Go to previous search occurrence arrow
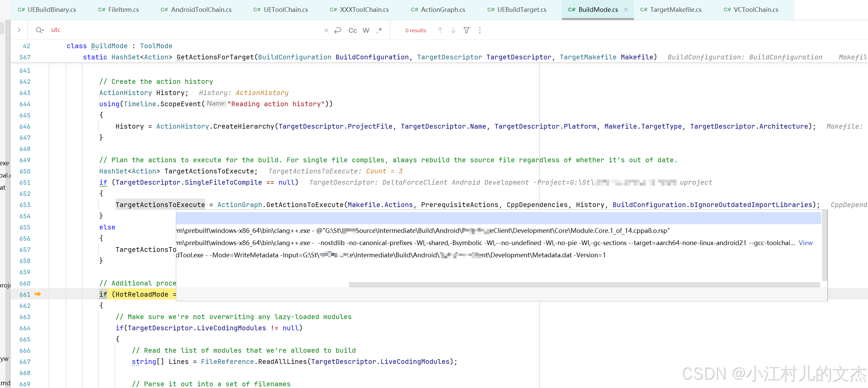The image size is (868, 388). click(x=440, y=30)
